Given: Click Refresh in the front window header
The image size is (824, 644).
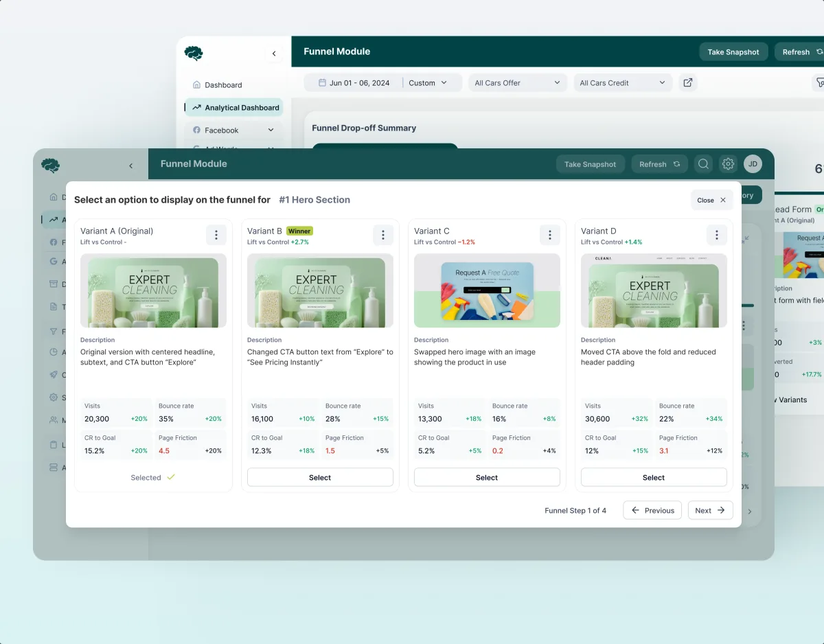Looking at the screenshot, I should 659,164.
